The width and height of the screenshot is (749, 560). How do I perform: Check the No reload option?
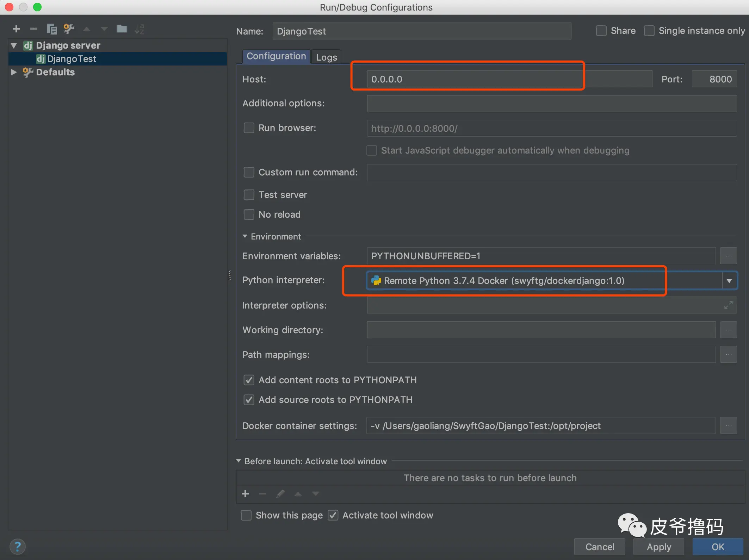[249, 214]
